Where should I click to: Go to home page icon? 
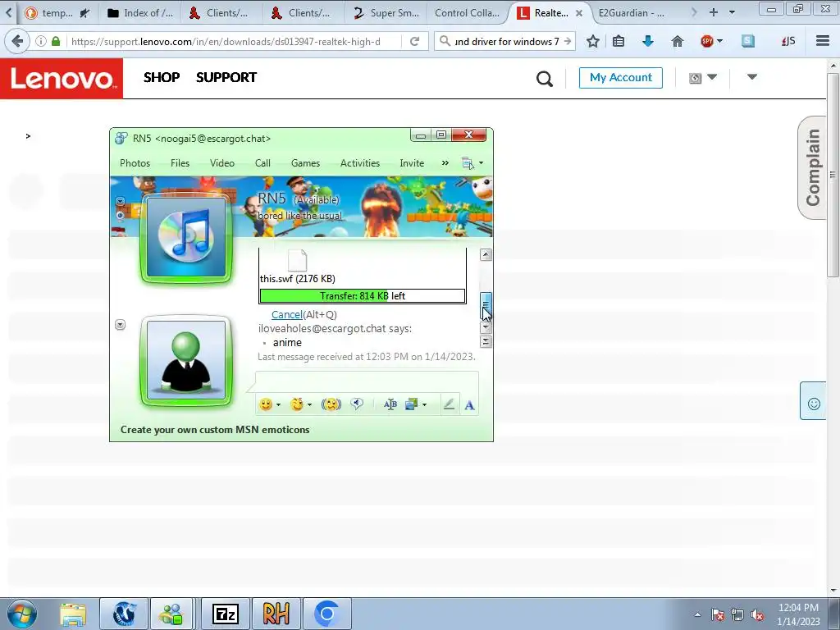[677, 41]
